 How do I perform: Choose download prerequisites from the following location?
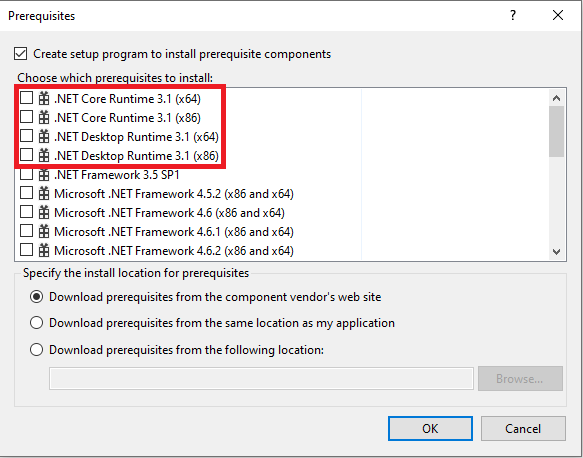tap(36, 350)
